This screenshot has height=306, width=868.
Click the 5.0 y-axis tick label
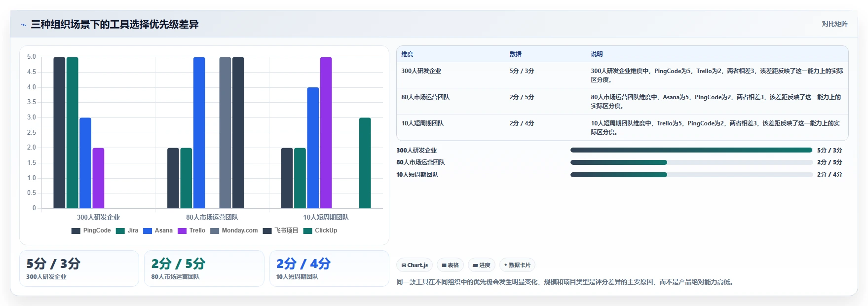32,57
